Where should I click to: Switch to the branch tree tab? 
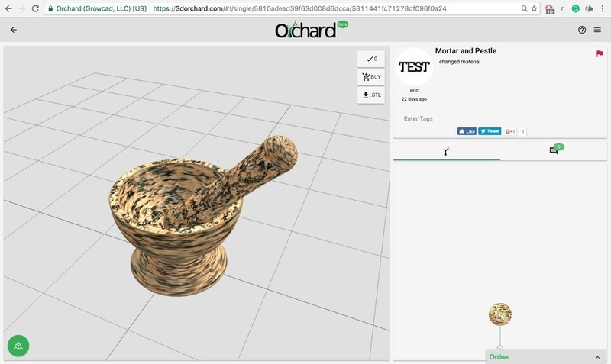pyautogui.click(x=447, y=151)
